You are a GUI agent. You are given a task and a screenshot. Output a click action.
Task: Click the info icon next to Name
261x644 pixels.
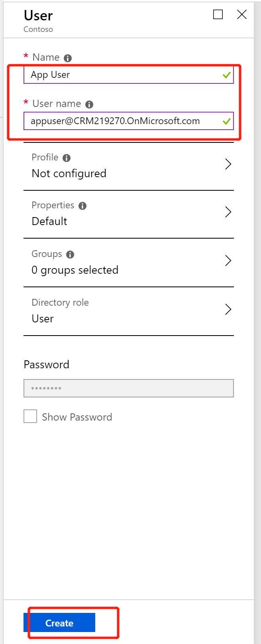tap(67, 57)
